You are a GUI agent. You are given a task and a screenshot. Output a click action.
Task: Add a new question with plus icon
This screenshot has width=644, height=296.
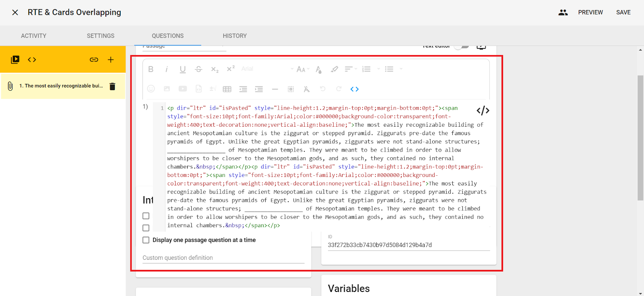click(111, 60)
